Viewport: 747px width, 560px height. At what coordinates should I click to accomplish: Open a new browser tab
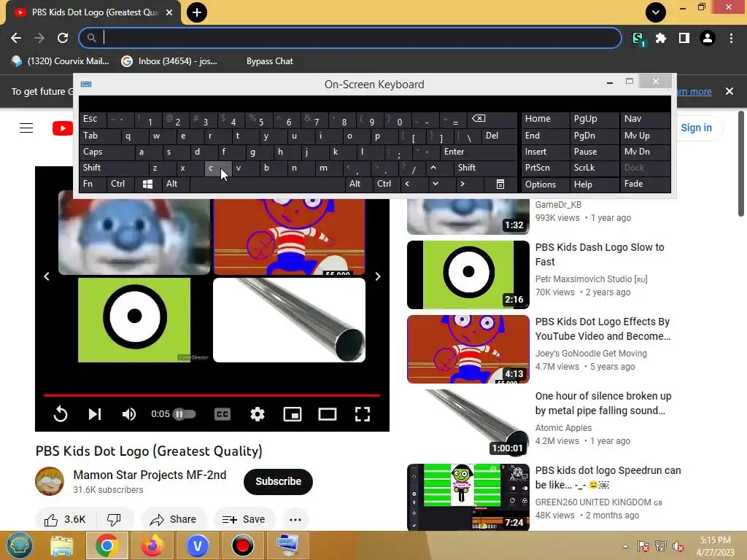pos(197,12)
